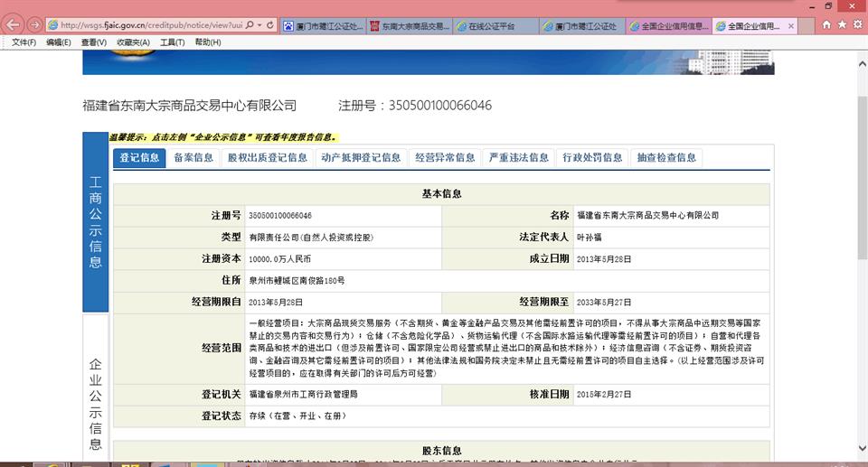Click inside the URL address field

[x=151, y=25]
